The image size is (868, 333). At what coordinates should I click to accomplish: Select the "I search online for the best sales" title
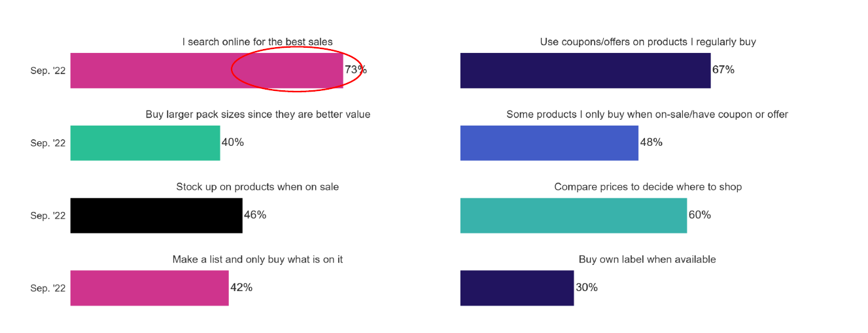(x=257, y=42)
